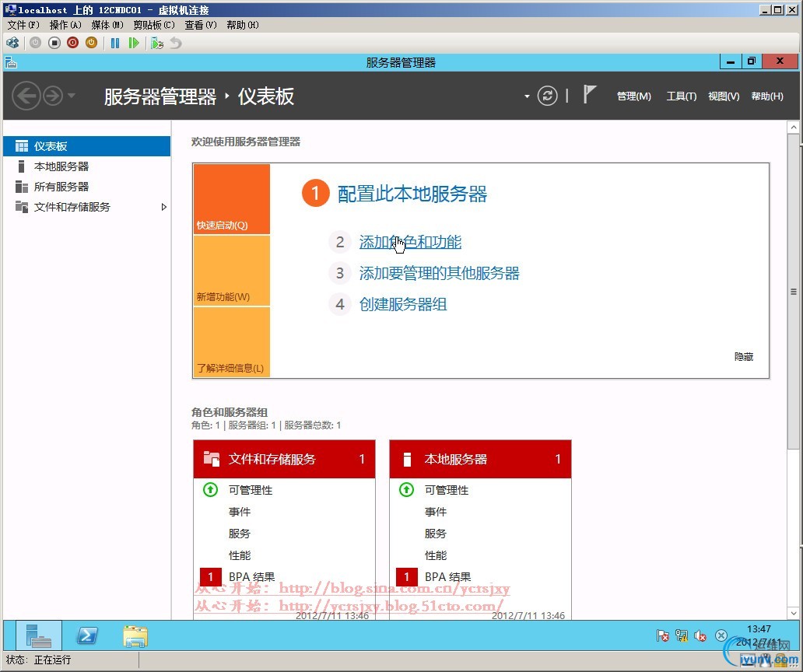Click 可管理性 in 本地服务器 tile
Screen dimensions: 803x672
[x=447, y=490]
